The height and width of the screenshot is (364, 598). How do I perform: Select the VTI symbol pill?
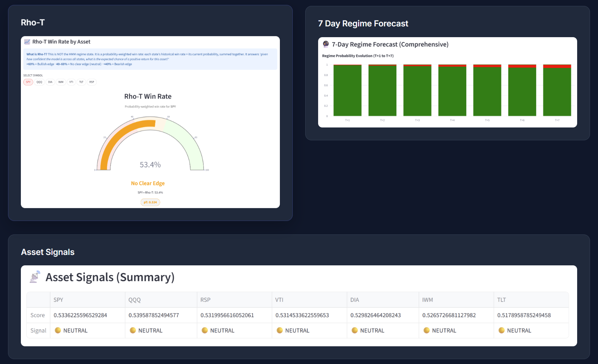click(x=71, y=82)
